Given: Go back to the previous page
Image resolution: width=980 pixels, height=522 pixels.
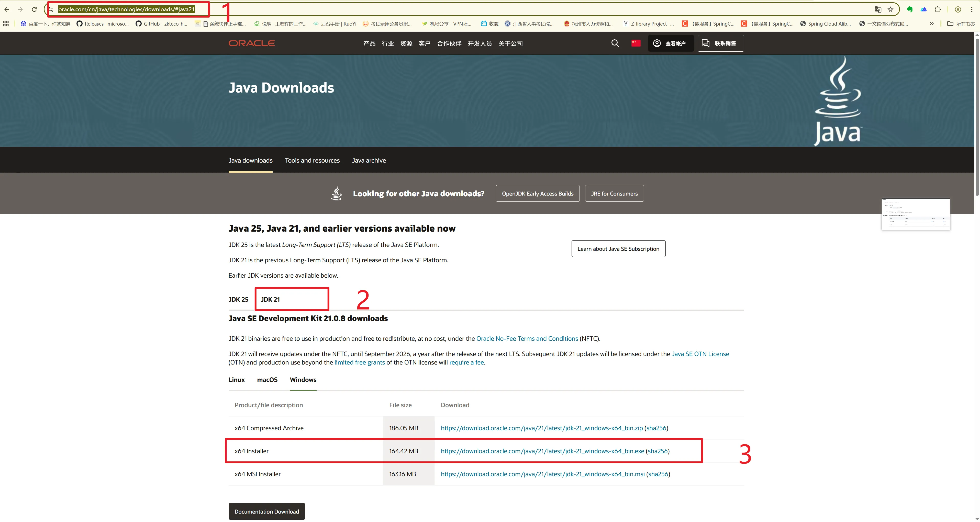Looking at the screenshot, I should click(x=7, y=9).
